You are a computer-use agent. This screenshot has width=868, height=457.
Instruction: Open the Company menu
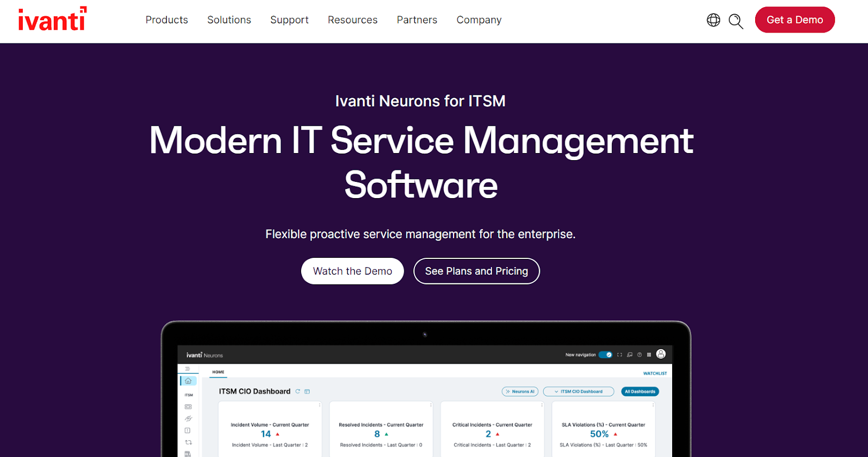tap(479, 20)
